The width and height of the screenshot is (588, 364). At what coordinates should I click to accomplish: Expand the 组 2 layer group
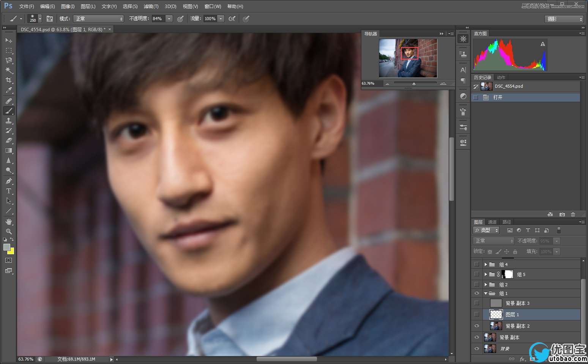(x=486, y=284)
